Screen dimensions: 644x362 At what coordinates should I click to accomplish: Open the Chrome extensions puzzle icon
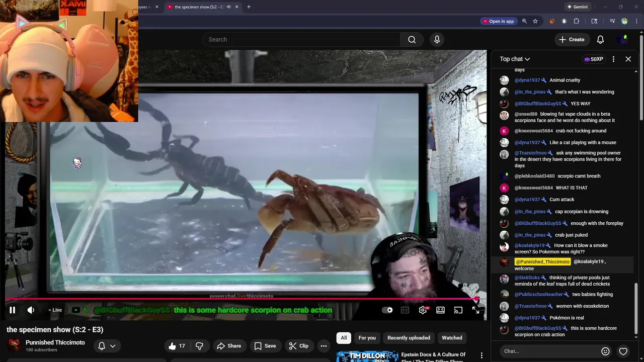(x=577, y=21)
